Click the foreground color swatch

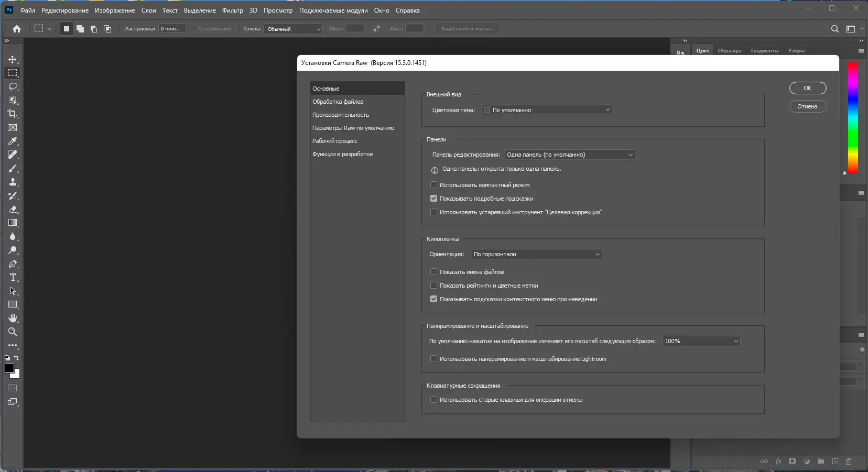(9, 368)
